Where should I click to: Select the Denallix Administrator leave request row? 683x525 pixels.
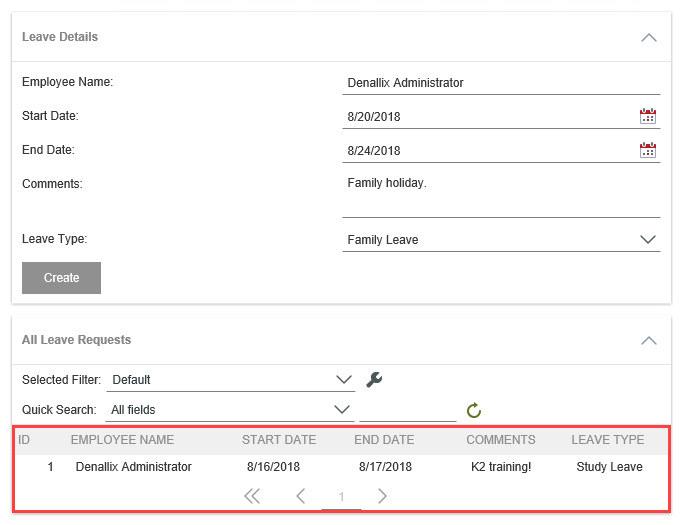tap(134, 467)
